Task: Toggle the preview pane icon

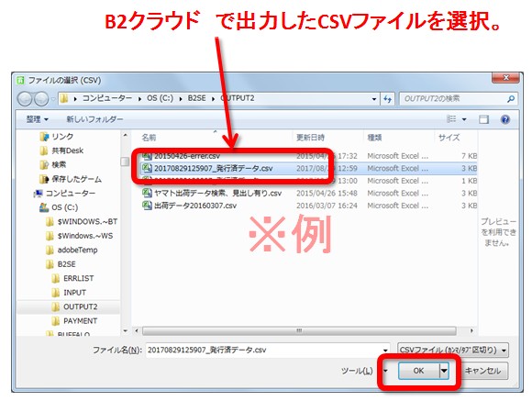Action: [483, 119]
